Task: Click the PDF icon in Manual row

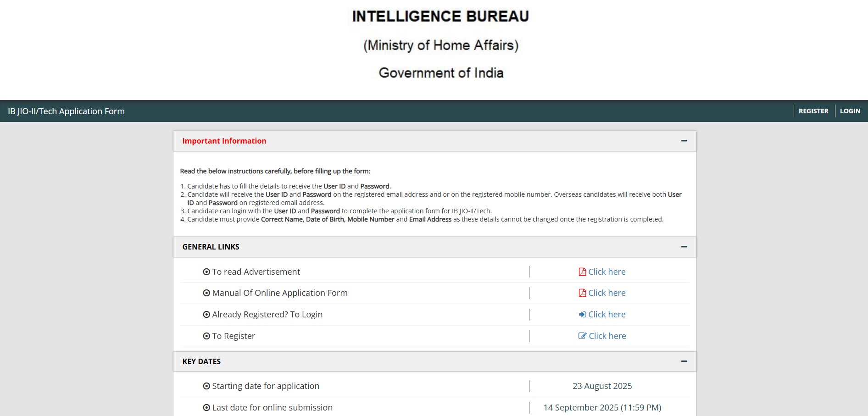Action: pos(582,293)
